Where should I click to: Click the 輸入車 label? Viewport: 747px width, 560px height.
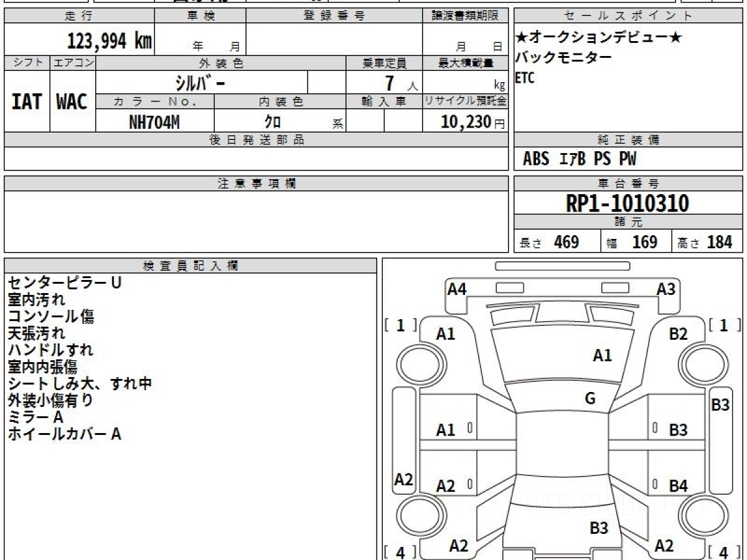tap(384, 101)
